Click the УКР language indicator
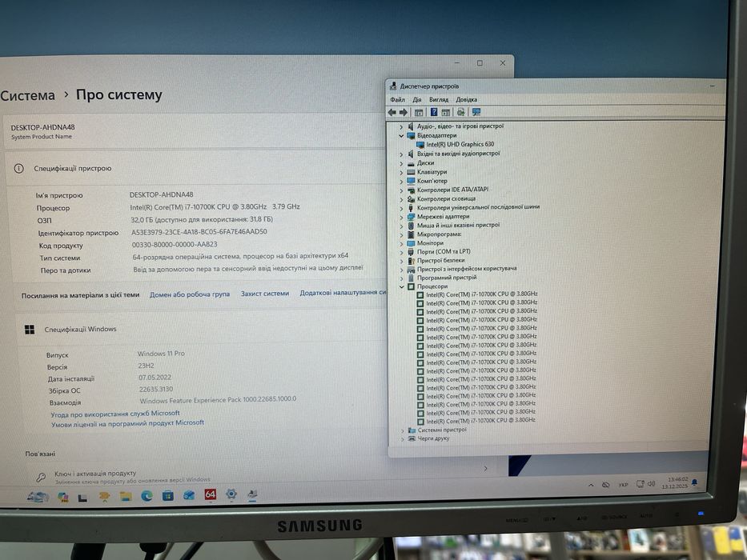747x560 pixels. 623,485
